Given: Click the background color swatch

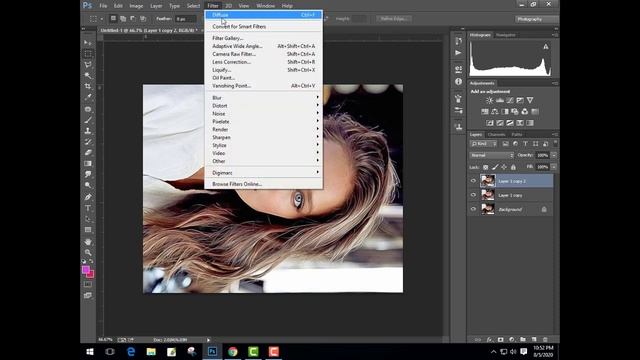Looking at the screenshot, I should coord(91,275).
